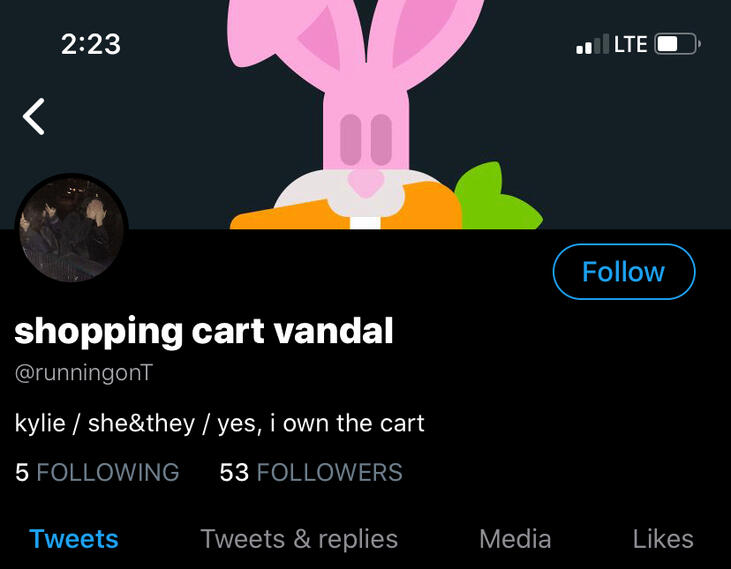Image resolution: width=731 pixels, height=569 pixels.
Task: Open the 5 Following list
Action: (97, 472)
